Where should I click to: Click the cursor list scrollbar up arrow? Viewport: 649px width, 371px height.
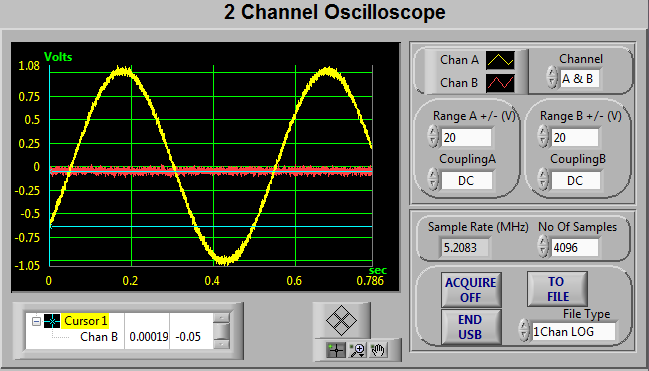(222, 318)
